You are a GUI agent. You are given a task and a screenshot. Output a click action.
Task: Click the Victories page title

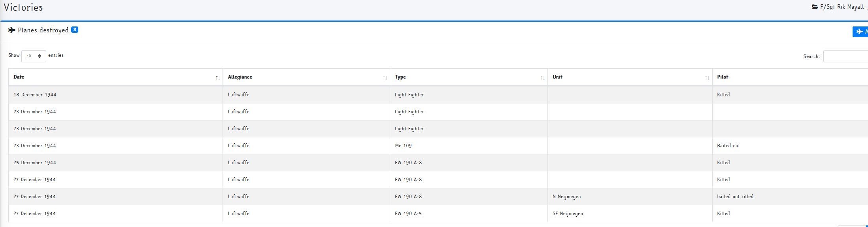(x=23, y=8)
